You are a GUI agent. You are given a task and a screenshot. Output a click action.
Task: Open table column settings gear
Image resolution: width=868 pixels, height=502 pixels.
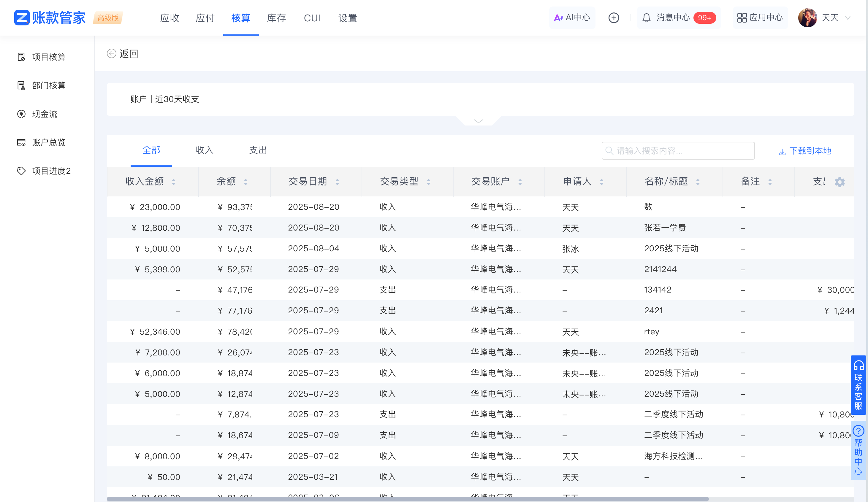click(x=840, y=182)
